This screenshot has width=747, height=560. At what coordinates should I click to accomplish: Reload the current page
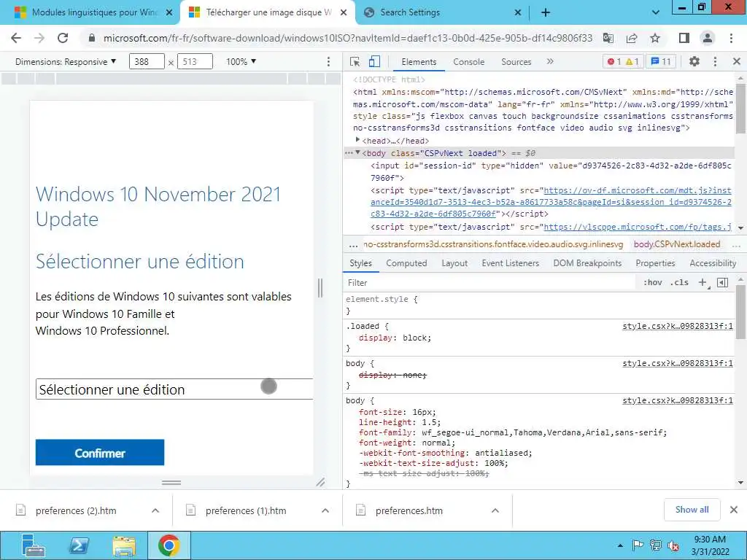[x=63, y=38]
